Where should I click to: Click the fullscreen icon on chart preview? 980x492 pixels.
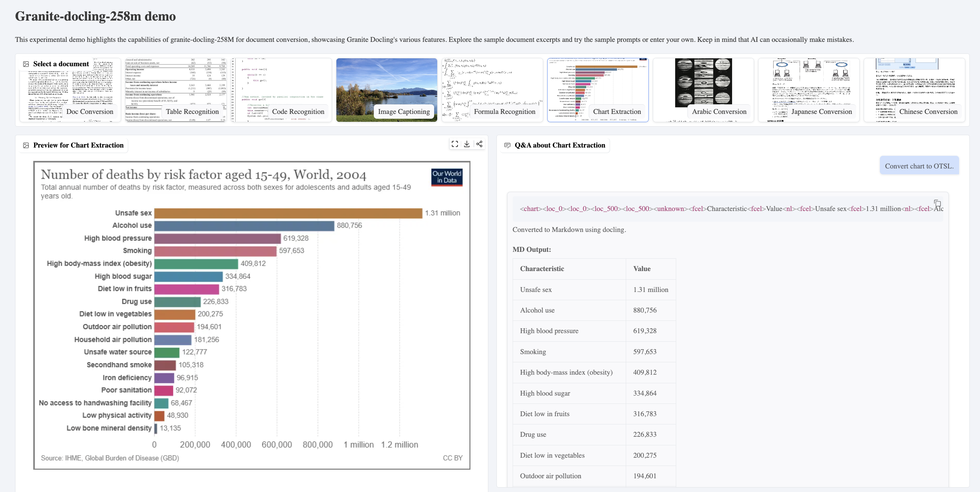455,144
